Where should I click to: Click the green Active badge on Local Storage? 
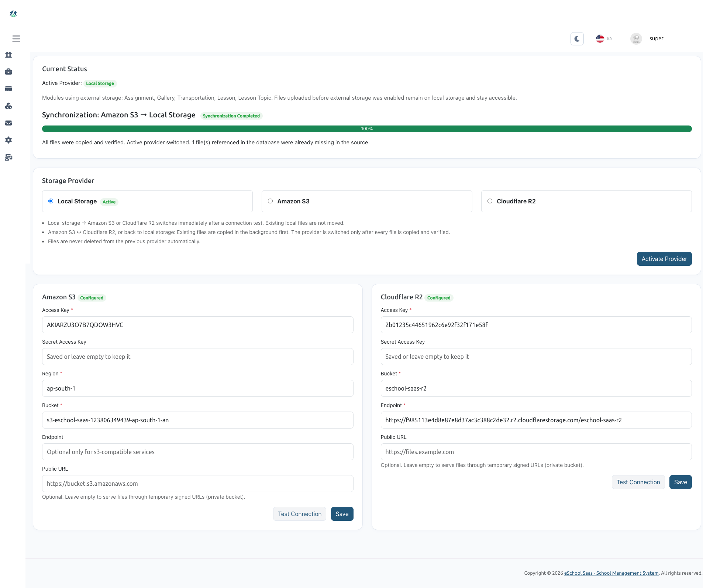pyautogui.click(x=109, y=202)
